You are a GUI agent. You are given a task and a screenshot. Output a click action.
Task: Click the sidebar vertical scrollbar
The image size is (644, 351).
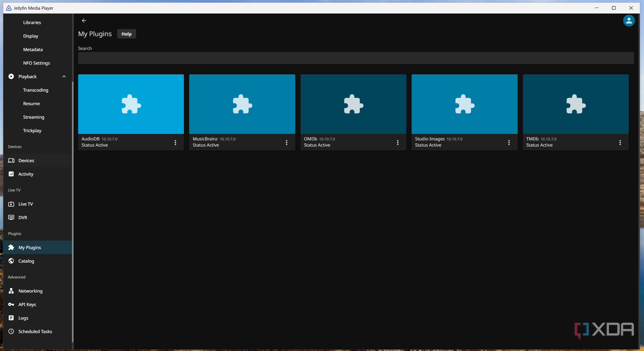[73, 211]
